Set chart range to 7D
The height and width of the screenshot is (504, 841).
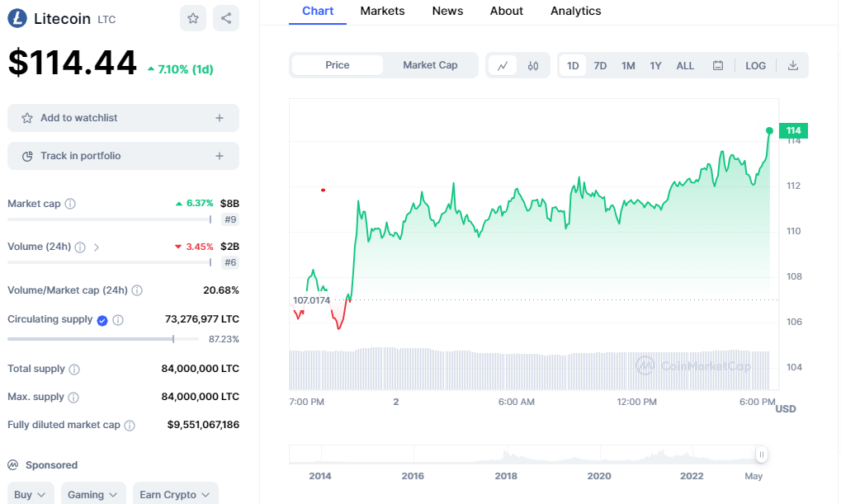click(600, 65)
